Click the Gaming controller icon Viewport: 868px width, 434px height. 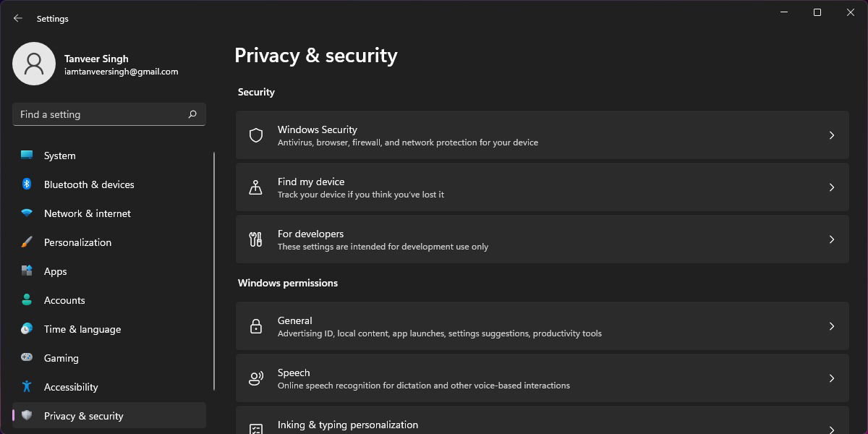tap(27, 358)
